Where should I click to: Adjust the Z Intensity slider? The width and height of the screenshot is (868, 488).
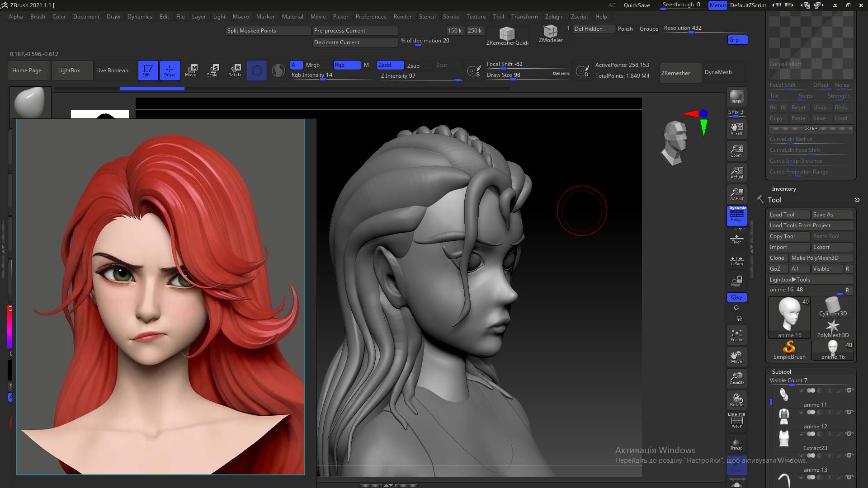[x=420, y=76]
